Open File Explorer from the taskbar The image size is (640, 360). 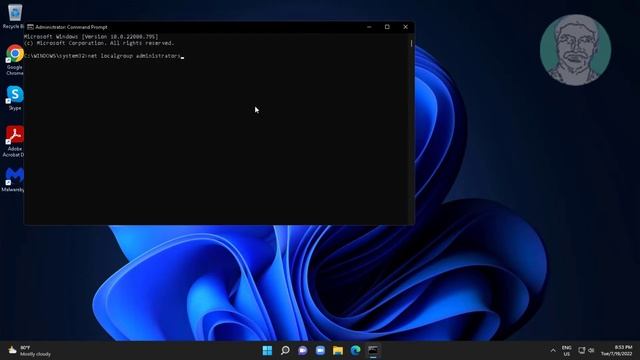pos(338,350)
